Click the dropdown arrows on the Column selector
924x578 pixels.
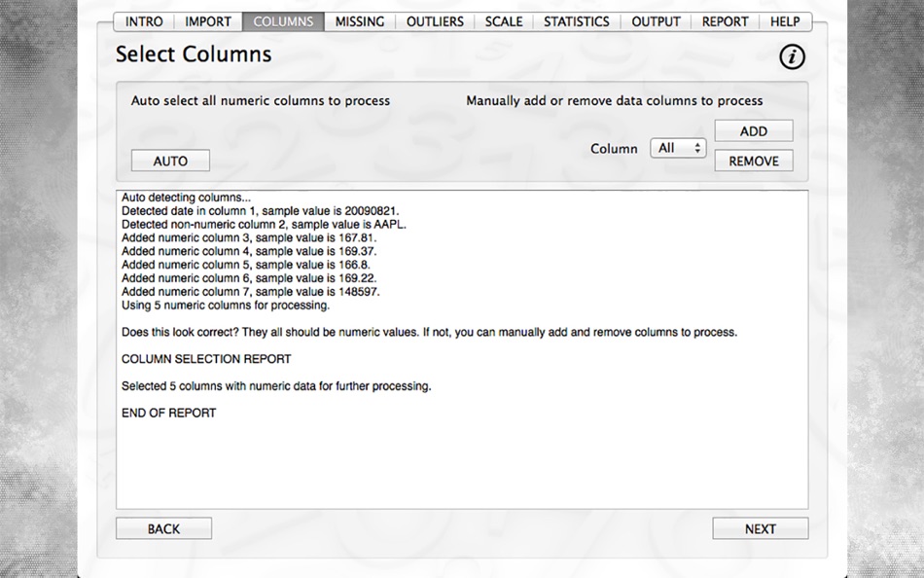coord(697,148)
